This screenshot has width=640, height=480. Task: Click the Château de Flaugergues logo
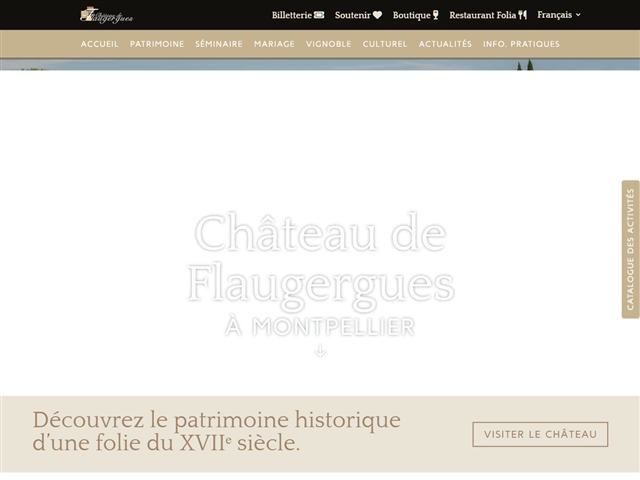coord(106,15)
